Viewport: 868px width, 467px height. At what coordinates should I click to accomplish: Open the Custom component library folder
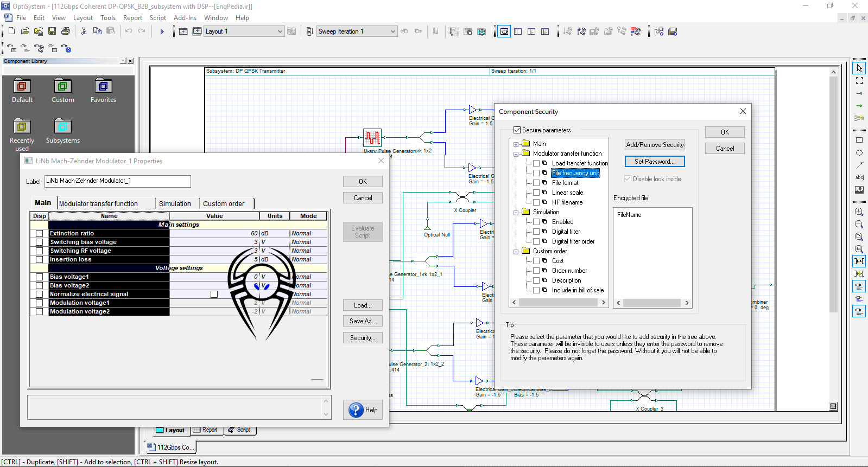(63, 90)
